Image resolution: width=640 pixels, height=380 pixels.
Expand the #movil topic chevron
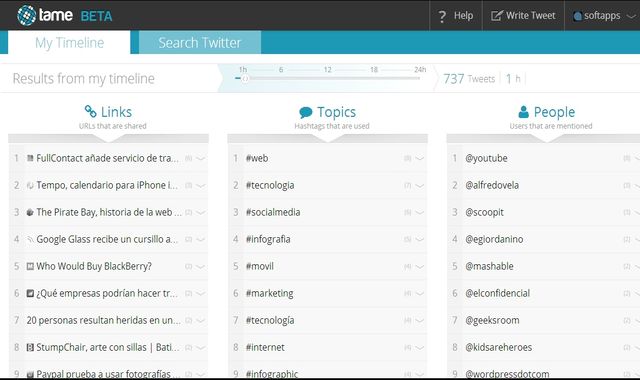420,267
